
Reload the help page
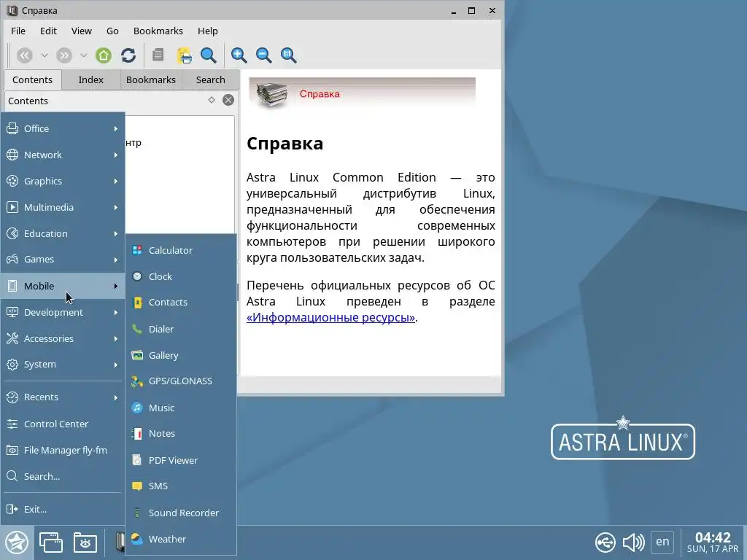pyautogui.click(x=128, y=55)
